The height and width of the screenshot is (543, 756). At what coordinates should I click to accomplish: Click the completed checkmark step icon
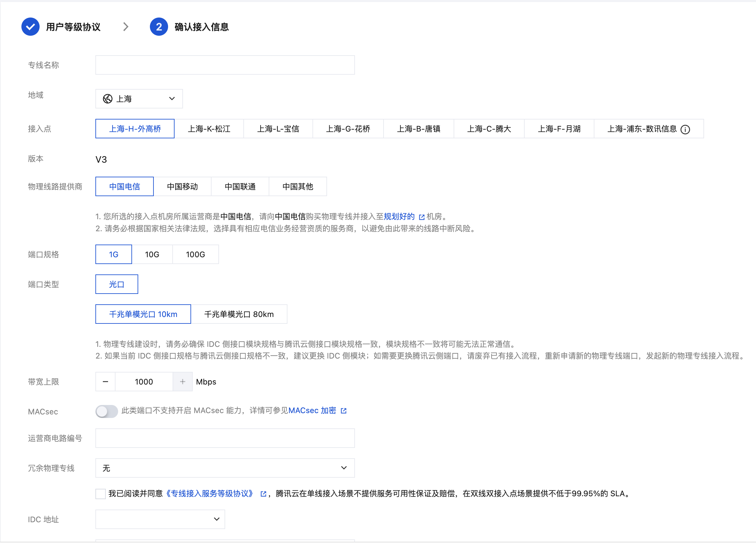31,27
